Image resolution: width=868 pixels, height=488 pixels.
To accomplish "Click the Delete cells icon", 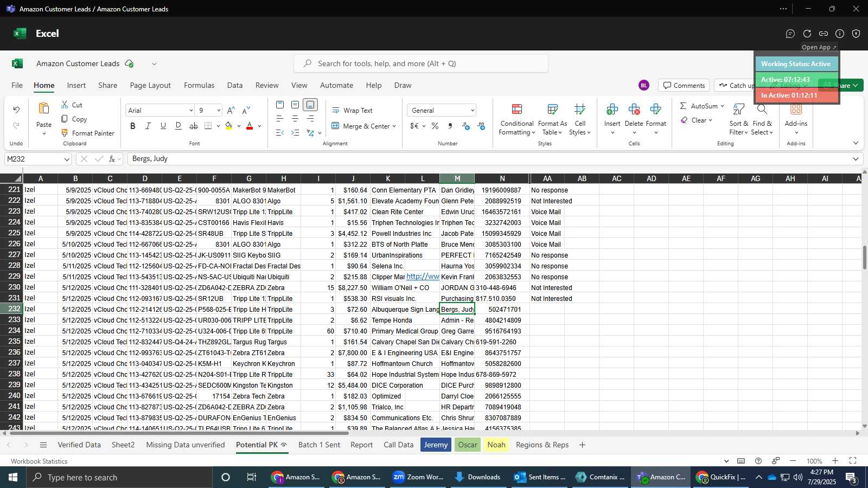I will [634, 109].
